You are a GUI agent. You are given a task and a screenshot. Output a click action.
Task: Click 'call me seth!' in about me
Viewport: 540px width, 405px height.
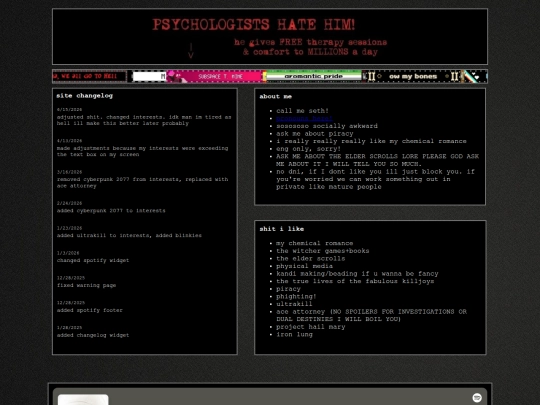coord(302,111)
